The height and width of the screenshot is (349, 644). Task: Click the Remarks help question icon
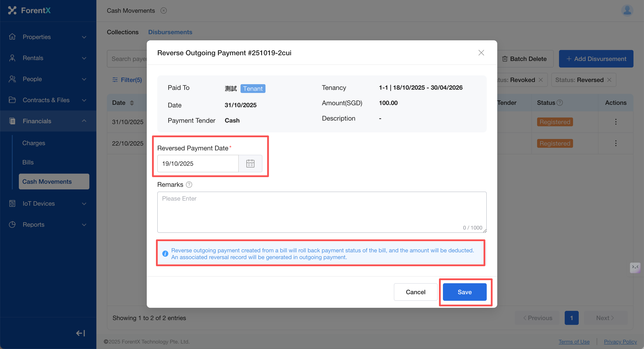pos(189,185)
